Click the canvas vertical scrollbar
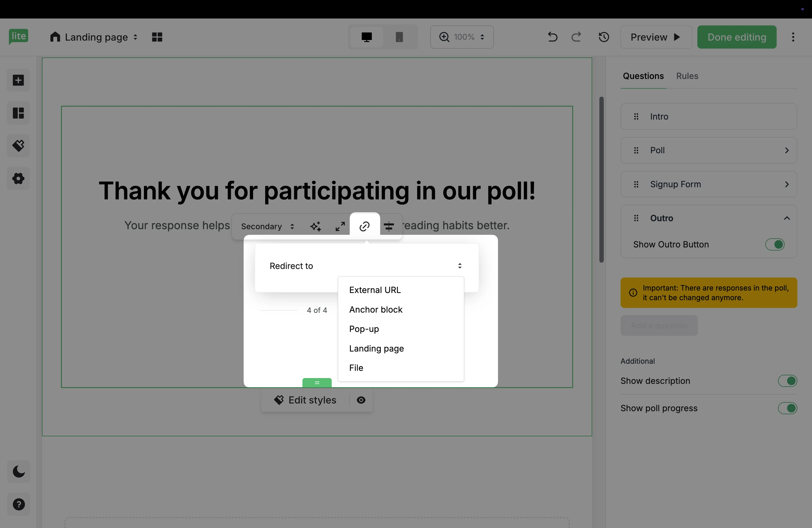 pyautogui.click(x=602, y=179)
